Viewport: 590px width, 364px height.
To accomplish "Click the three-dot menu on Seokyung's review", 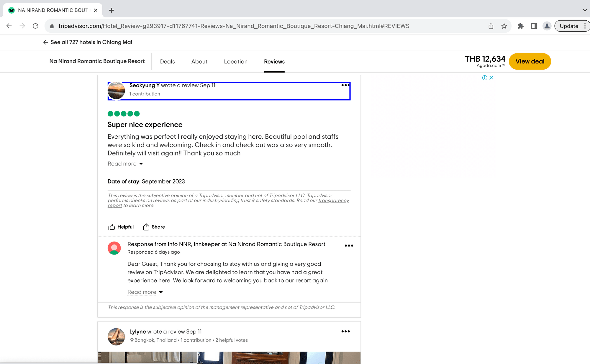I will click(345, 85).
